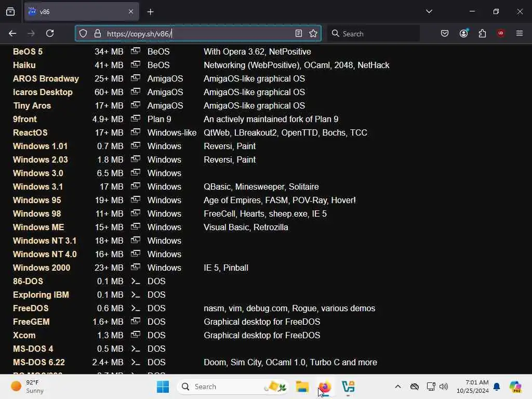Image resolution: width=532 pixels, height=399 pixels.
Task: Select the v86 tab
Action: click(x=82, y=12)
